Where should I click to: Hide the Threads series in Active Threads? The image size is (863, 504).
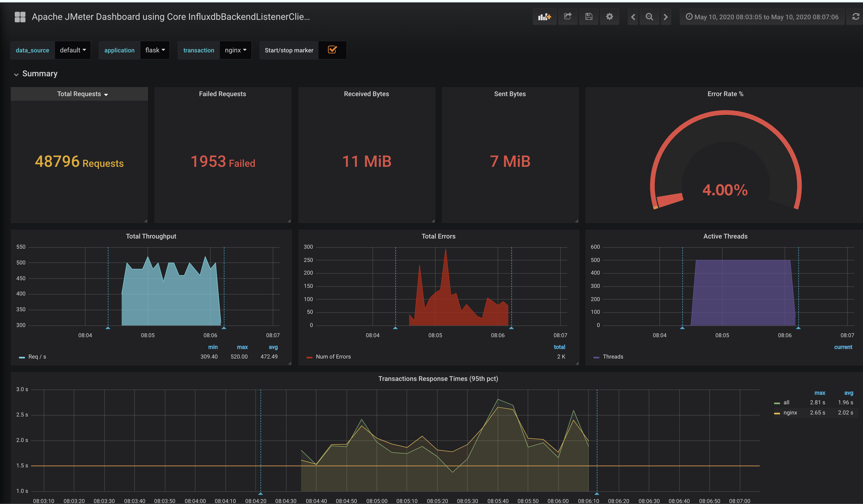tap(613, 357)
